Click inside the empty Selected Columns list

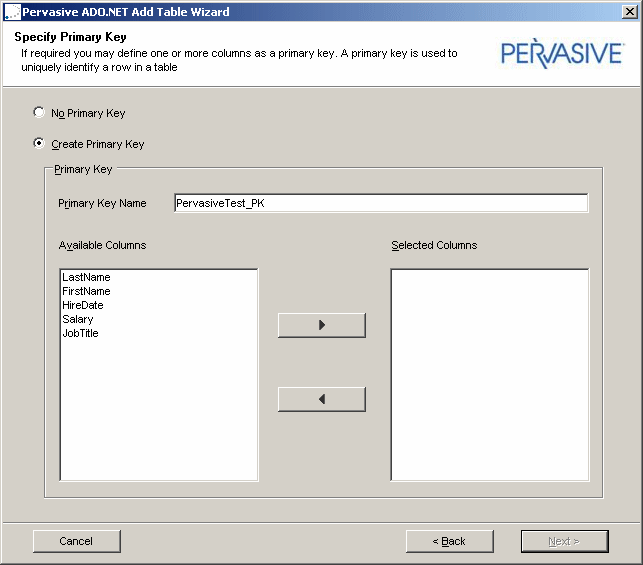(x=489, y=374)
